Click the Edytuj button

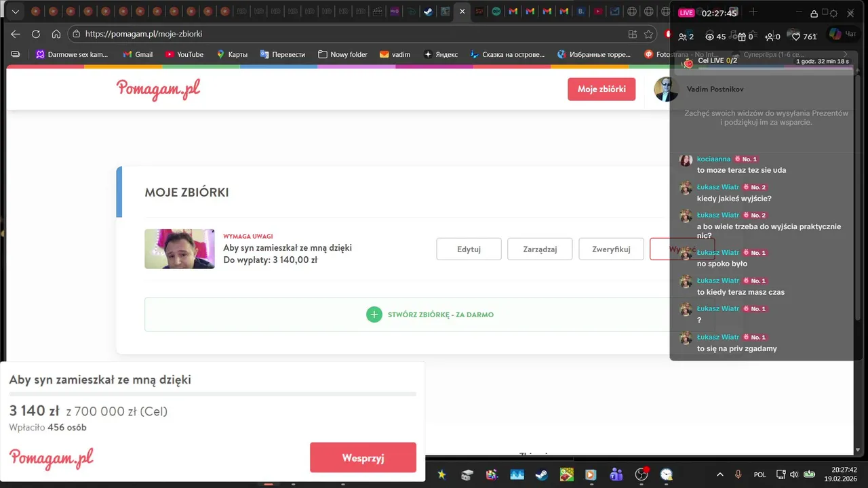(x=469, y=249)
